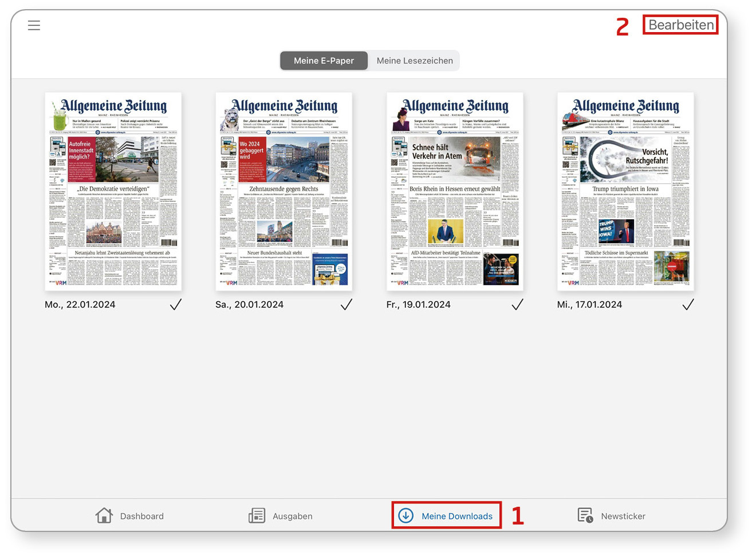Viewport: 752px width, 560px height.
Task: Open the Fr., 19.01.2024 issue thumbnail
Action: point(455,191)
